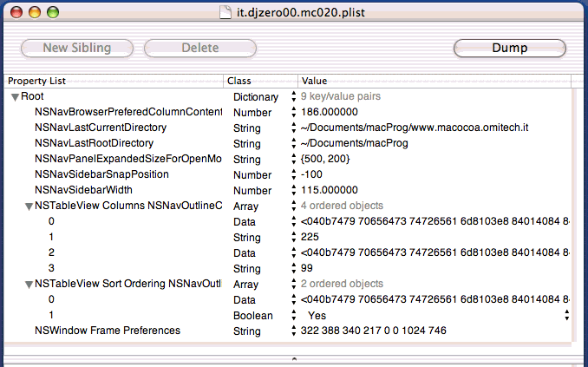Select the NSNavLastCurrentDirectory row
588x367 pixels.
coord(101,128)
